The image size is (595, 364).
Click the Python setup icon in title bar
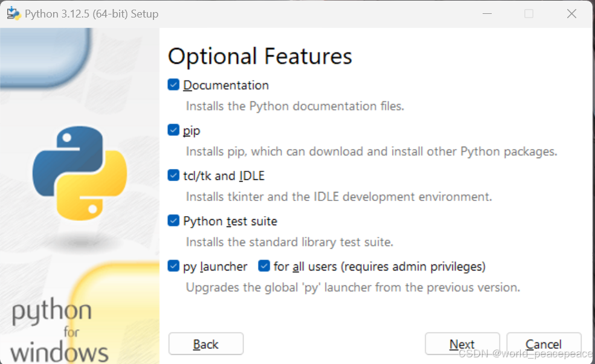(13, 13)
